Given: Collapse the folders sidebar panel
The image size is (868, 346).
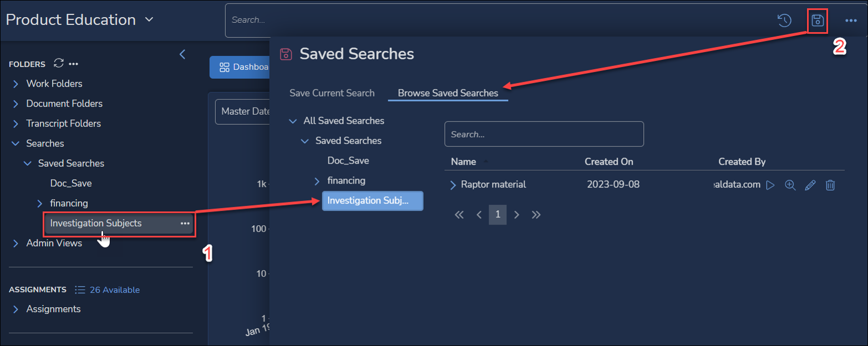Looking at the screenshot, I should [x=182, y=54].
